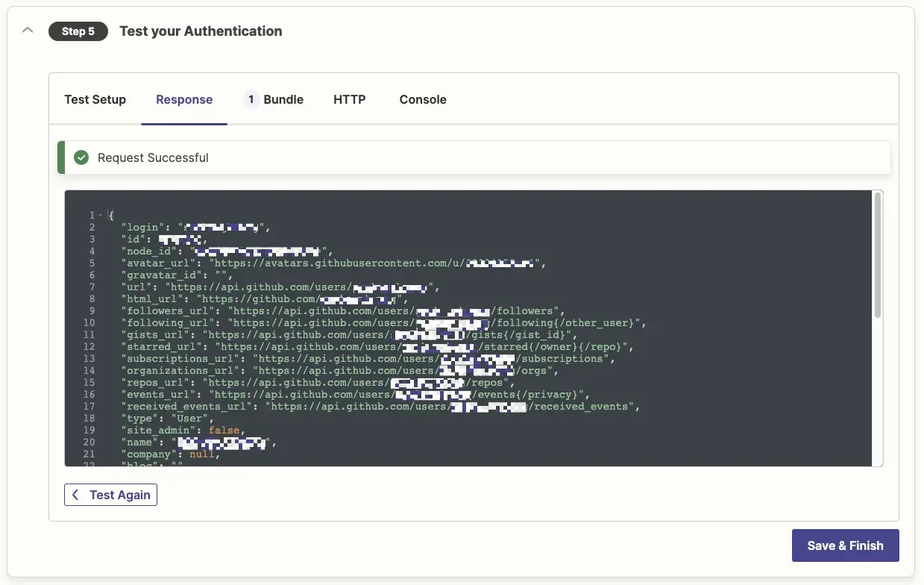Click the avatar_url line in the response
Image resolution: width=924 pixels, height=585 pixels.
click(333, 263)
